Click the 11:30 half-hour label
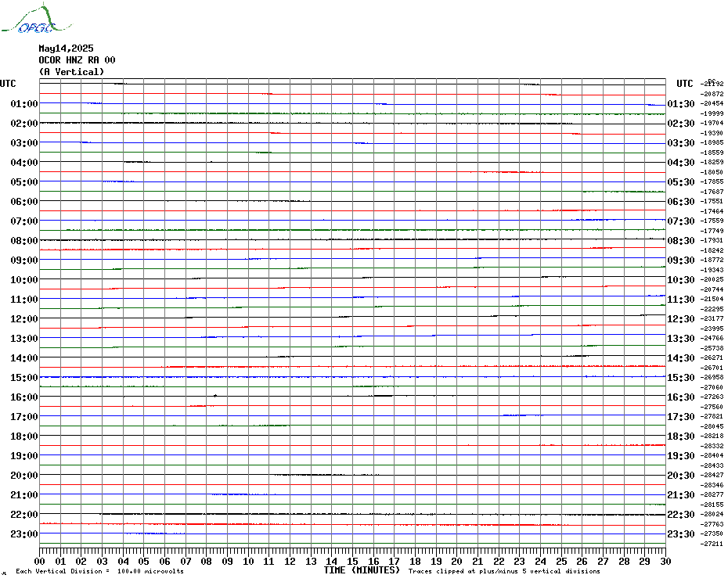Viewport: 728px width, 582px height. coord(681,300)
